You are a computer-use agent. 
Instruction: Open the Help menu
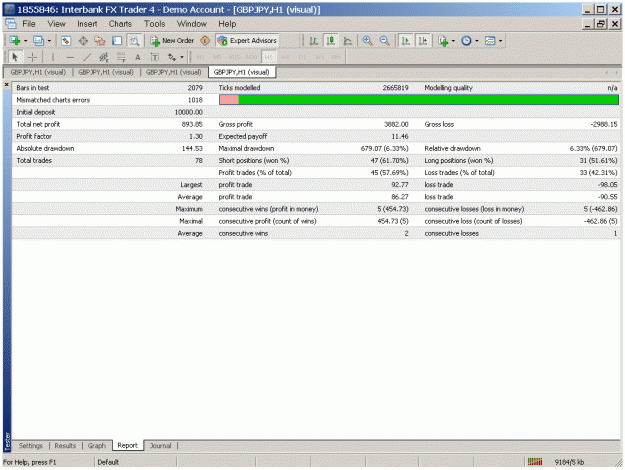coord(227,24)
